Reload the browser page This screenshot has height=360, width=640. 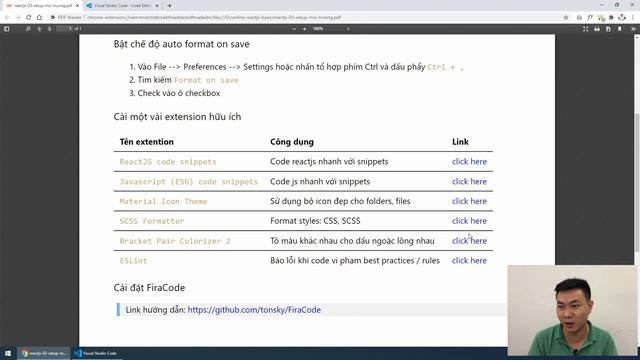coord(29,18)
